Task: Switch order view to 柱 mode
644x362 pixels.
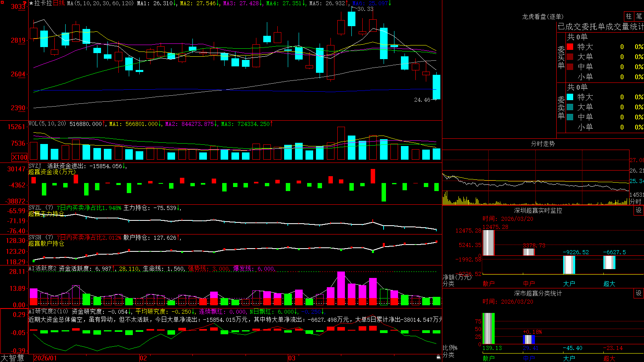Action: coord(629,16)
